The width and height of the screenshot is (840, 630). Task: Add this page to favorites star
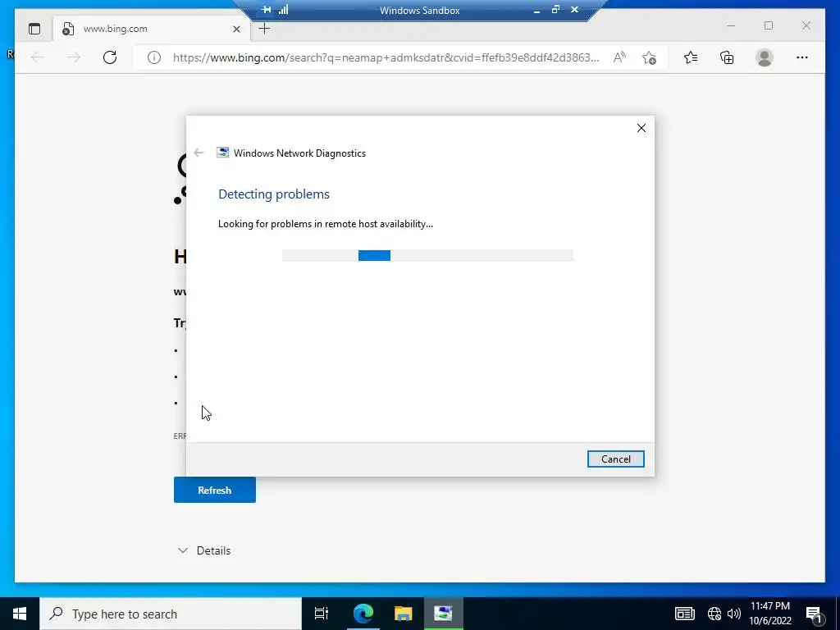pos(650,57)
